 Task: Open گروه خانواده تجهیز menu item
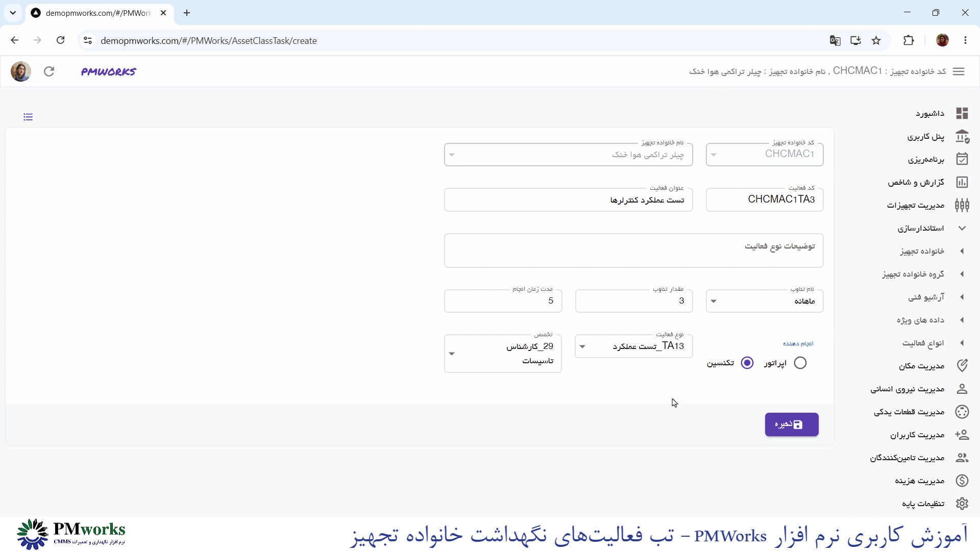tap(913, 274)
